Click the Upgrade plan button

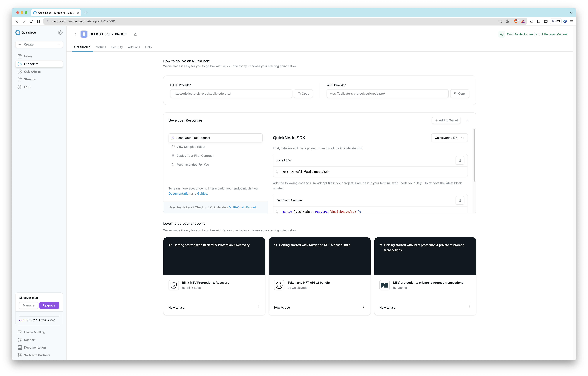(x=49, y=305)
